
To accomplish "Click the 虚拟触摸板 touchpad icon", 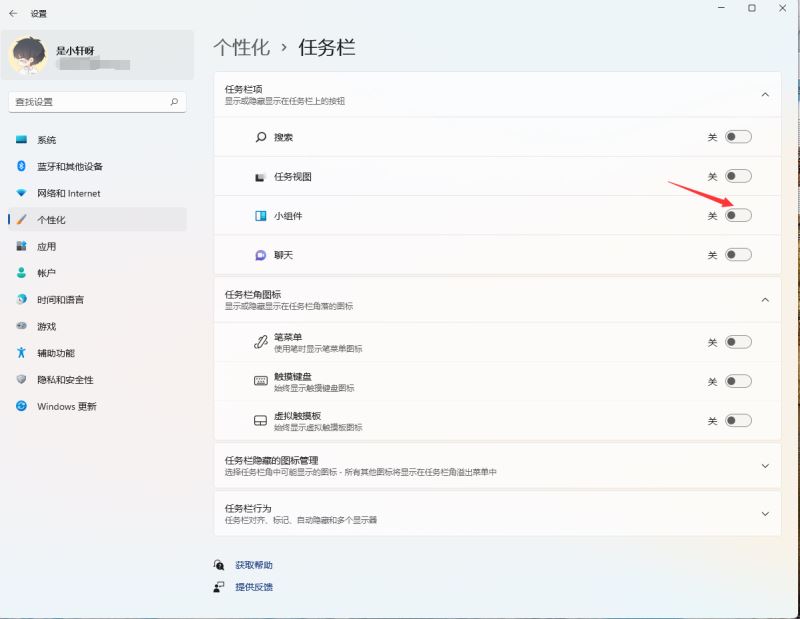I will pos(261,420).
